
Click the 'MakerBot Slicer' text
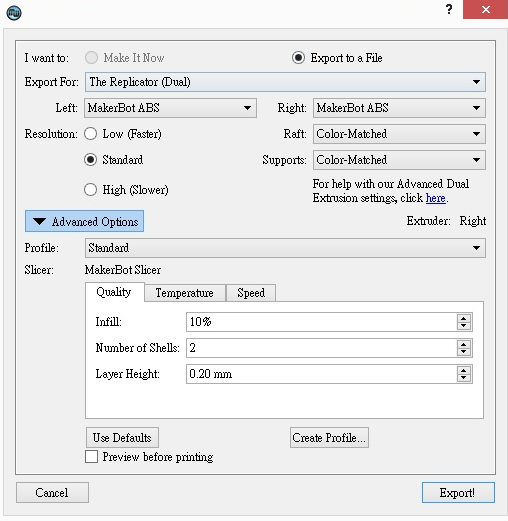pos(123,270)
